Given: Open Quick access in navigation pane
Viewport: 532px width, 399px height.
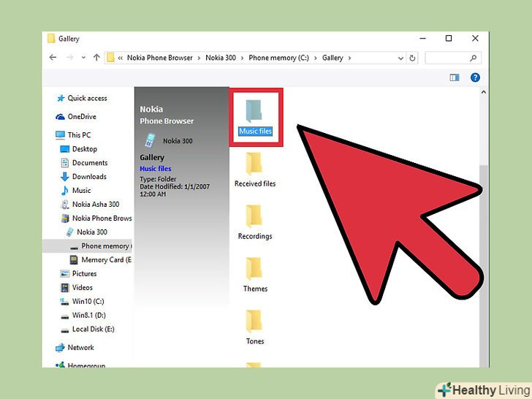Looking at the screenshot, I should tap(87, 98).
